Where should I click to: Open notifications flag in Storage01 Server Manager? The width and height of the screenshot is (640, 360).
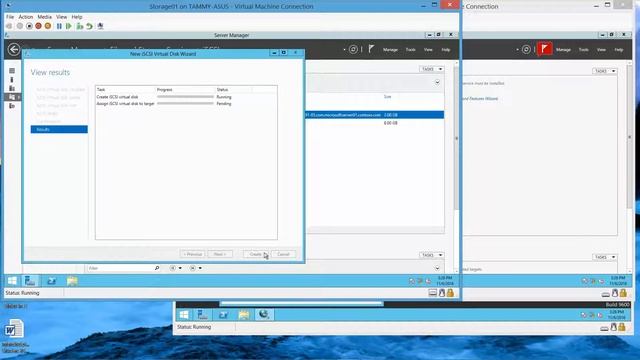pos(371,49)
